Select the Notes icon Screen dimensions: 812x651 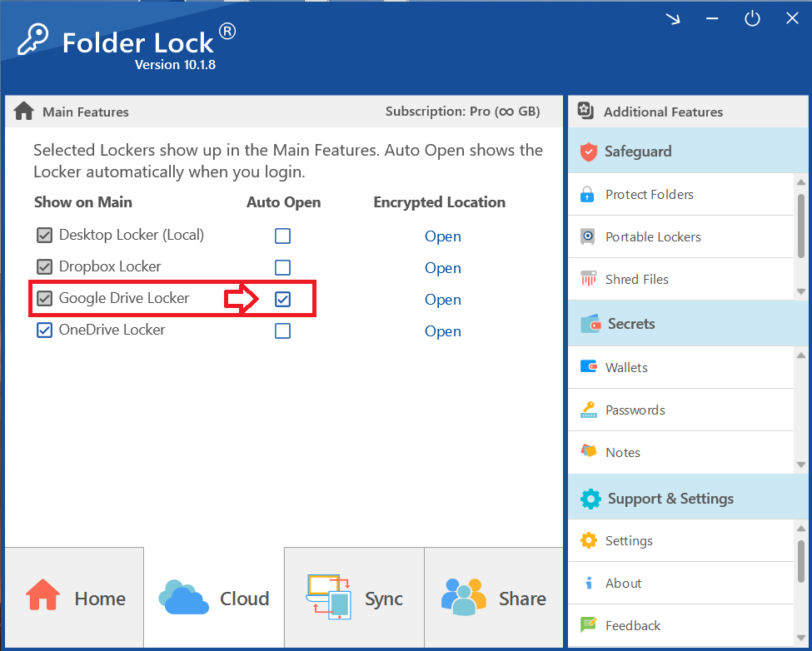click(625, 452)
